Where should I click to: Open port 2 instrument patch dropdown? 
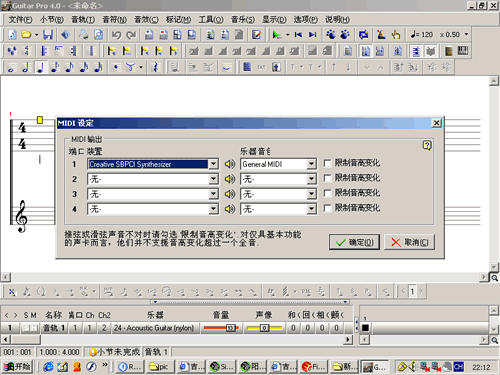[311, 179]
